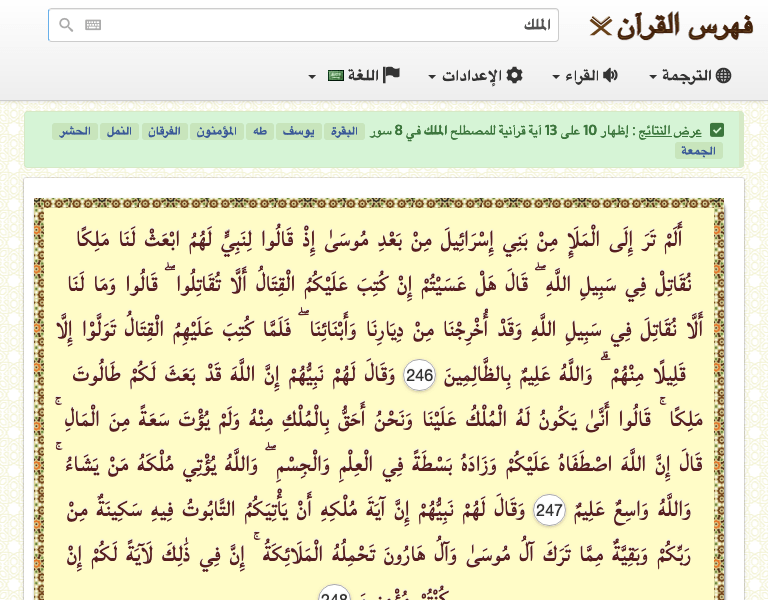
Task: Toggle the results display checkbox
Action: [x=716, y=131]
